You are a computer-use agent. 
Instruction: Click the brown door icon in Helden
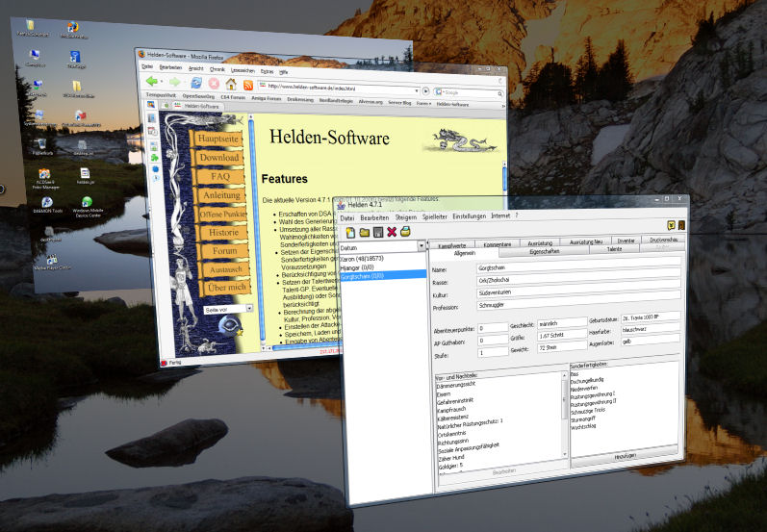[x=681, y=225]
